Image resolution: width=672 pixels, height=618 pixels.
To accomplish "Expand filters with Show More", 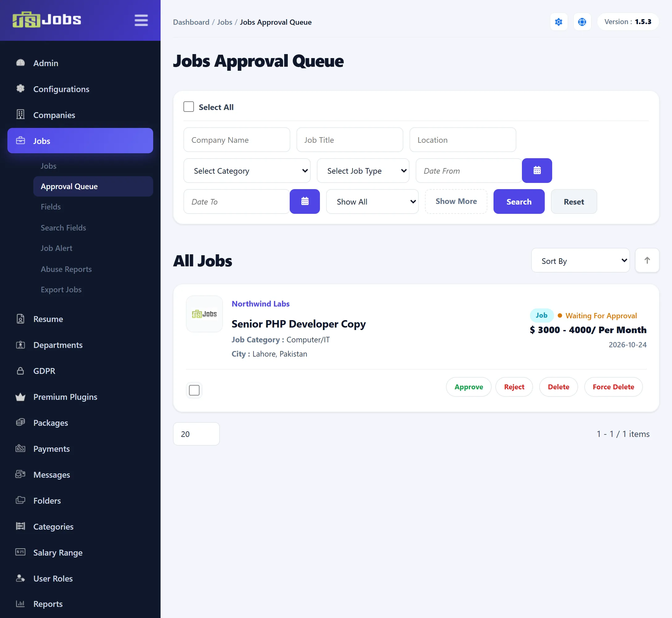I will coord(456,201).
